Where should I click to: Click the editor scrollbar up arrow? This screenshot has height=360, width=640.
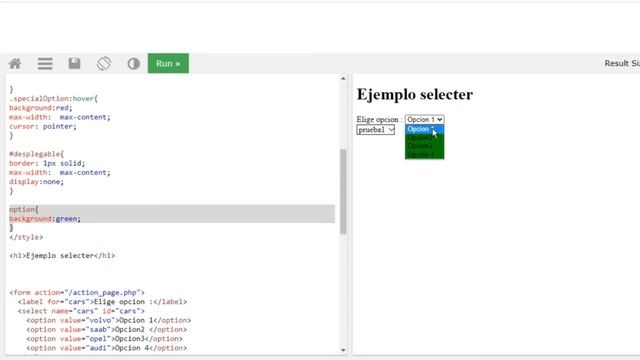tap(343, 78)
